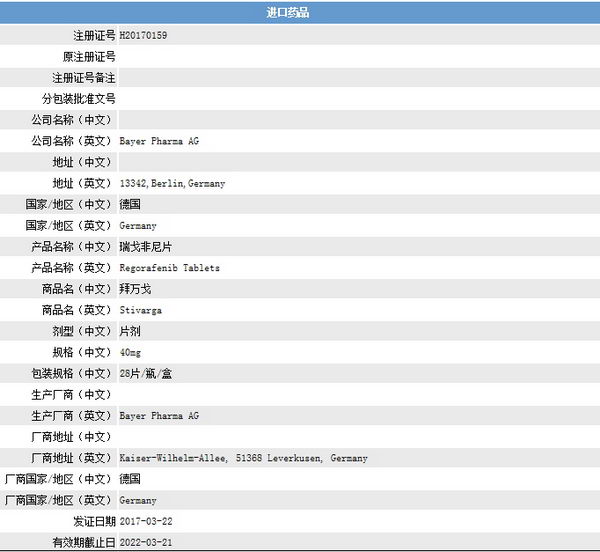Viewport: 600px width, 552px height.
Task: Select trade name 拜万戈
Action: pyautogui.click(x=135, y=289)
